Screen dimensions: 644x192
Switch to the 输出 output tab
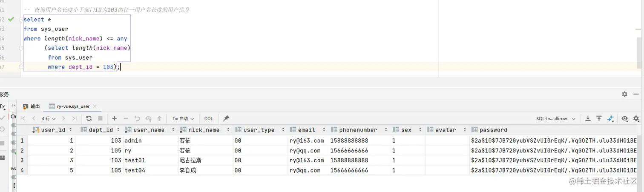coord(32,106)
